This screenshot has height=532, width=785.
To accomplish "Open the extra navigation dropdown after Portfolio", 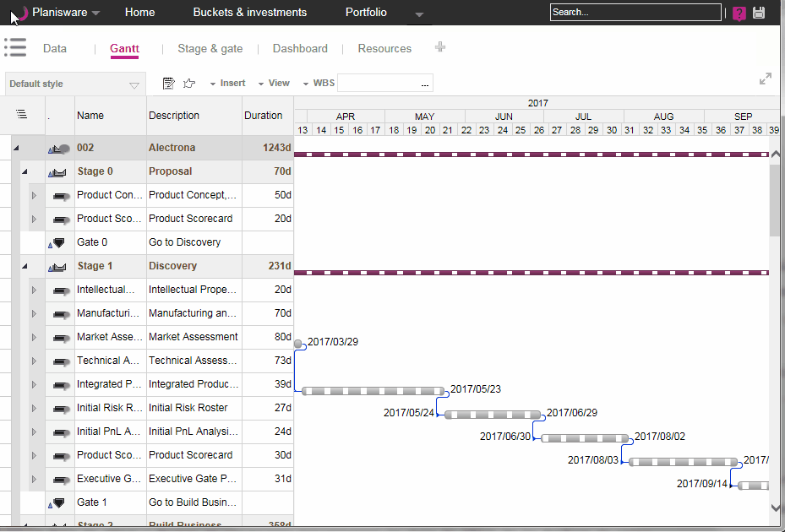I will pos(419,14).
